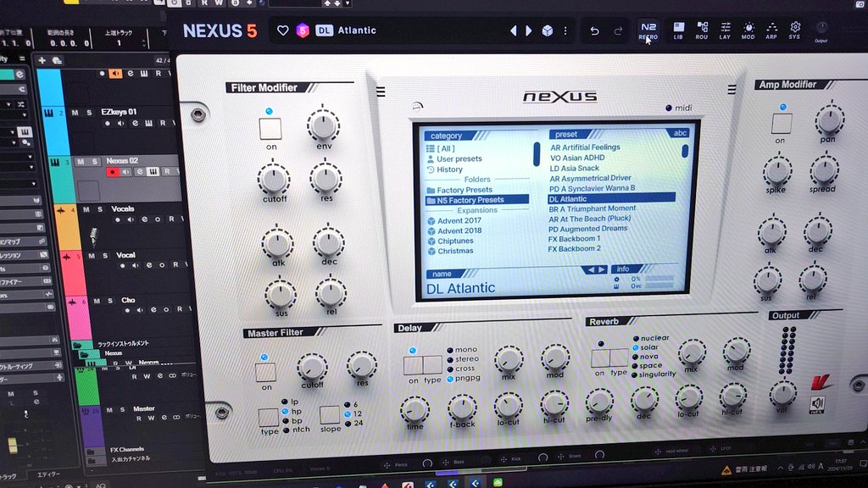
Task: Go to the next preset arrow in header
Action: click(x=529, y=30)
